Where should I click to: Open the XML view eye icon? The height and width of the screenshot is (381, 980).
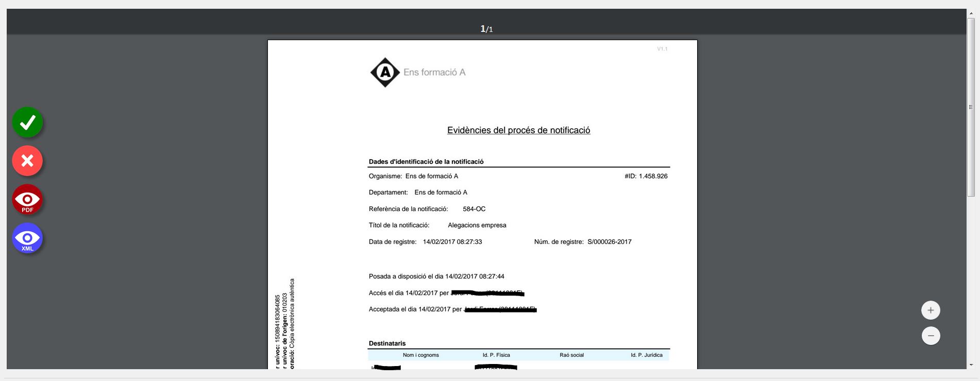[27, 238]
